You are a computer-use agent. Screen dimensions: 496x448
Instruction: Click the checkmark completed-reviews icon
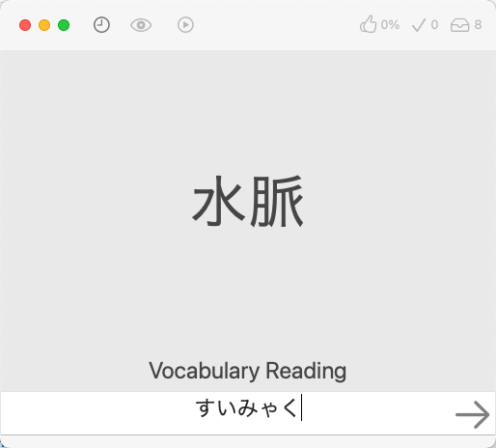pos(419,25)
